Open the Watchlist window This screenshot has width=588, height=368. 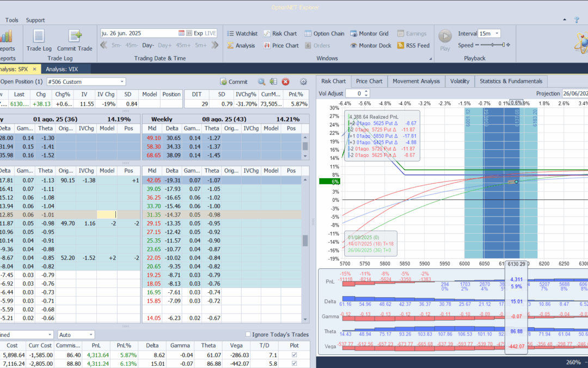tap(242, 33)
